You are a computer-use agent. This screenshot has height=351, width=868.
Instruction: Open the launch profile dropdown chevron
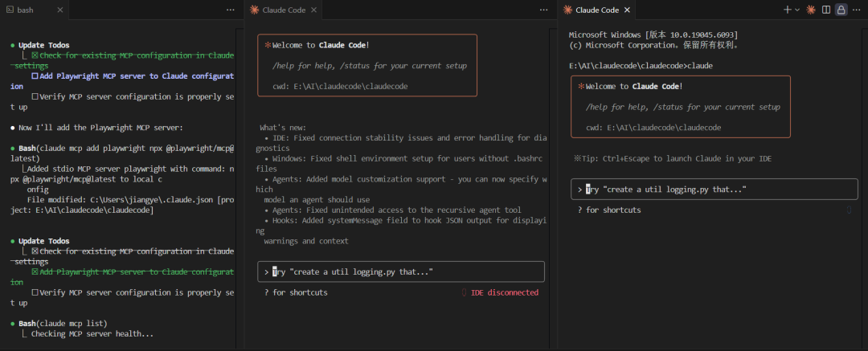click(x=797, y=10)
